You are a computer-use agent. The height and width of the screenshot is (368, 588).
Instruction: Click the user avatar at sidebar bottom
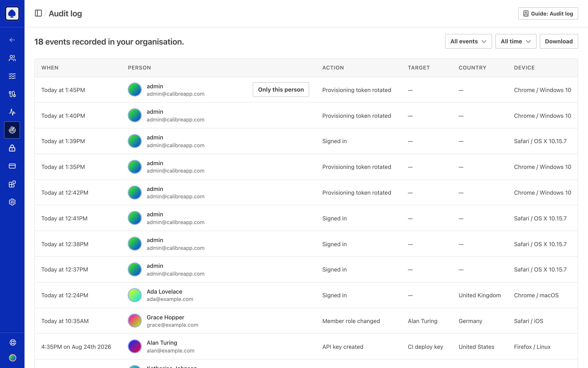pos(13,358)
